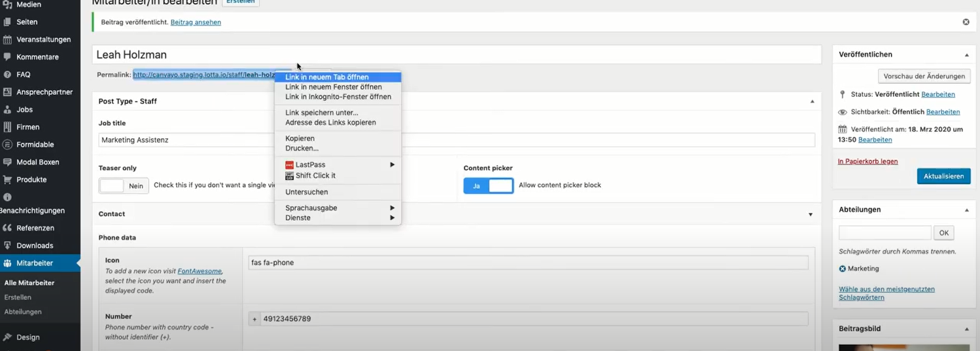
Task: Click the Medien icon in sidebar
Action: 7,5
